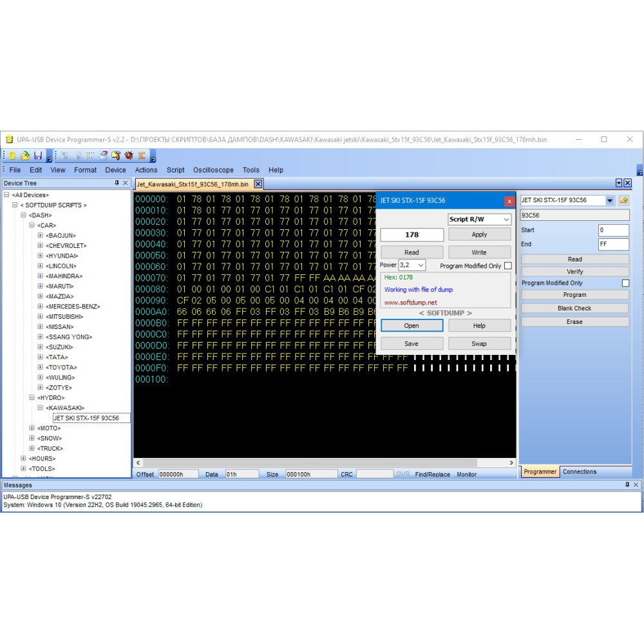Switch to the Programmer tab
Image resolution: width=644 pixels, height=644 pixels.
[x=540, y=471]
